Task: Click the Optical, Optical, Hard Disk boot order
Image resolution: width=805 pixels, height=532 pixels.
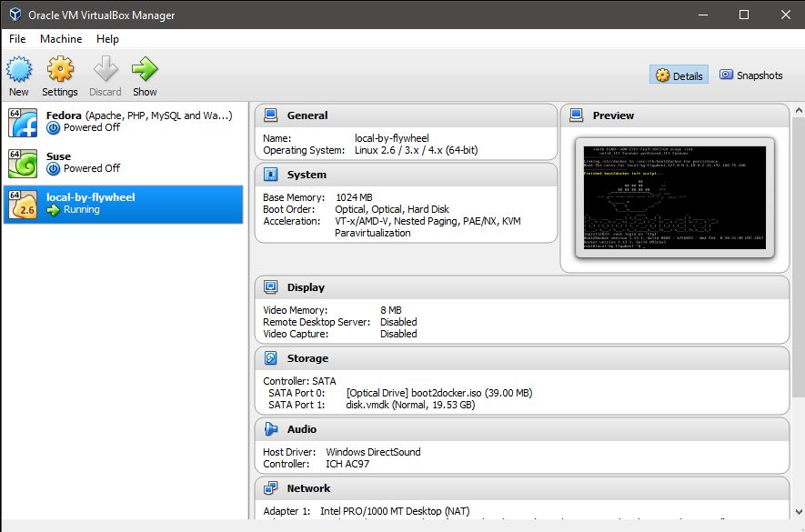Action: point(392,209)
